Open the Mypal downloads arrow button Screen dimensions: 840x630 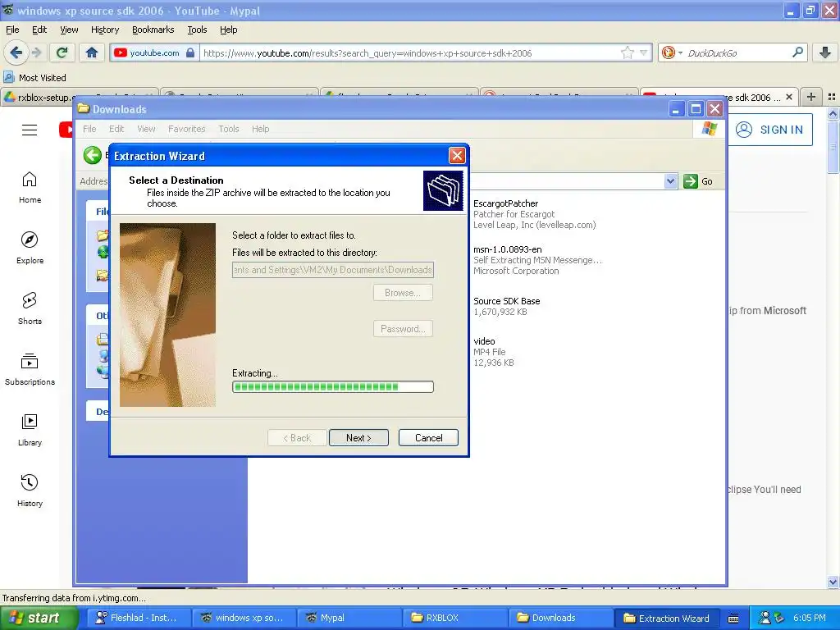click(825, 52)
